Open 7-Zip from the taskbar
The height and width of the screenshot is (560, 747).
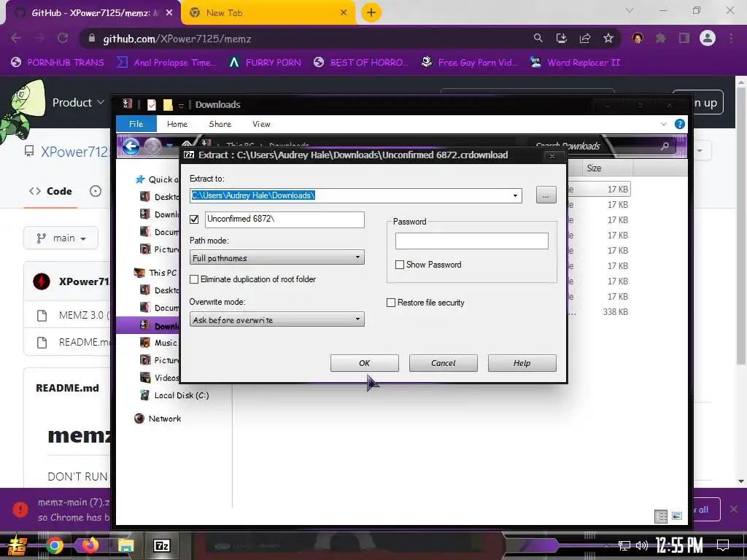pos(161,545)
